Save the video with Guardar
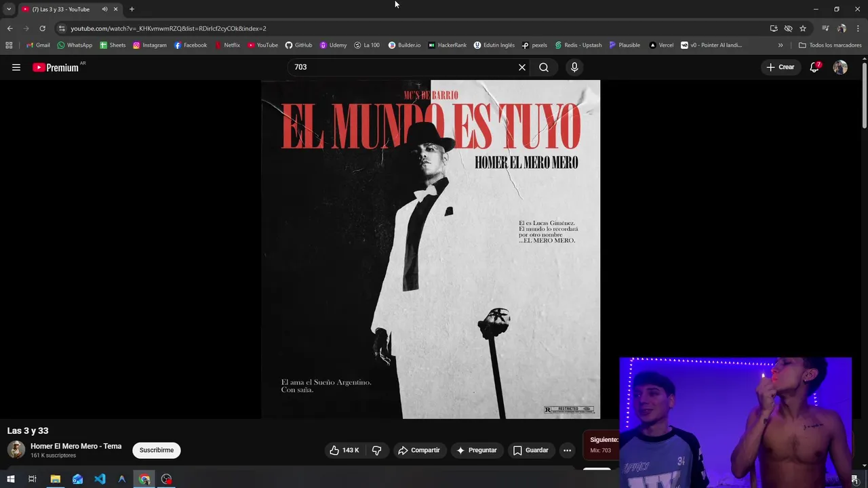Image resolution: width=868 pixels, height=488 pixels. pyautogui.click(x=530, y=450)
